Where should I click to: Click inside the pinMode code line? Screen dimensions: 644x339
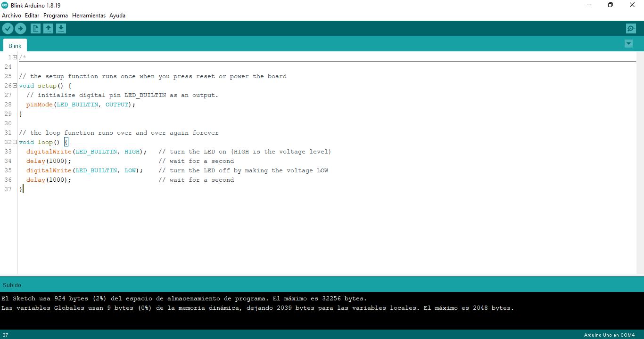[x=80, y=105]
